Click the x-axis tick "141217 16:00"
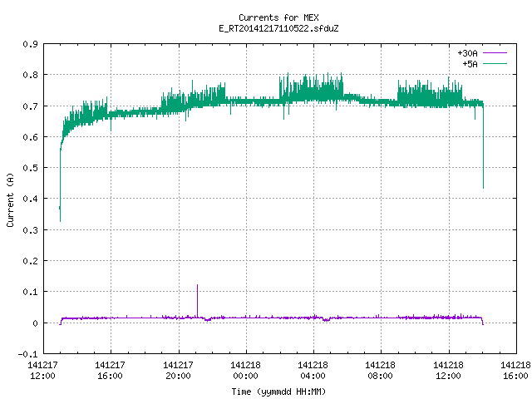This screenshot has height=399, width=532. click(110, 370)
